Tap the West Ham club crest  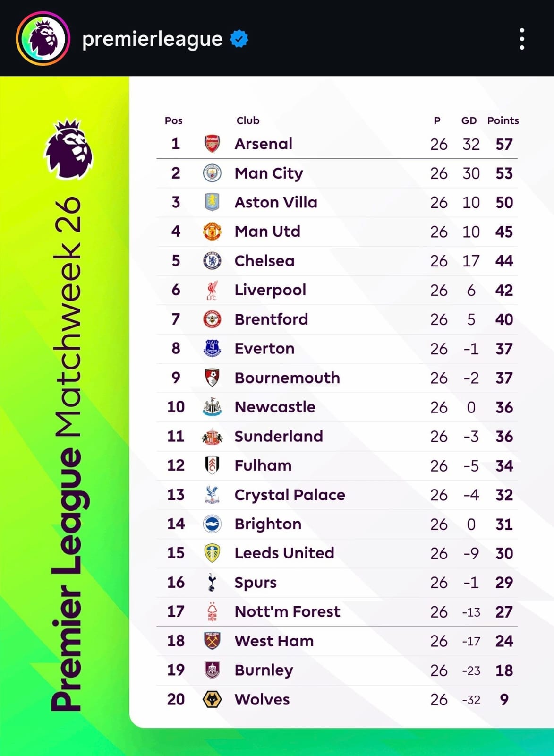pyautogui.click(x=212, y=641)
